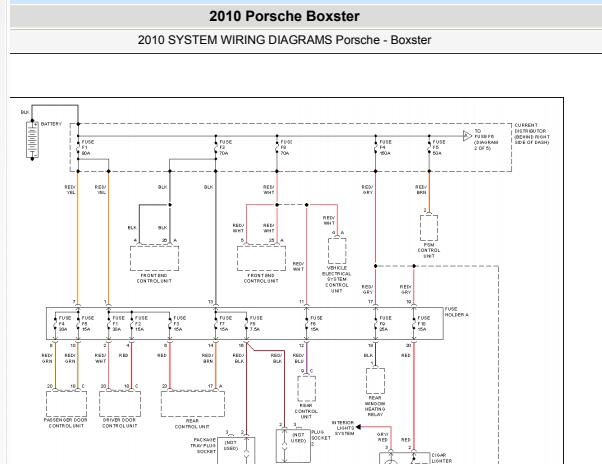This screenshot has height=464, width=602.
Task: Click the 'BLK' wire label above rear window heating relay
Action: pyautogui.click(x=368, y=355)
